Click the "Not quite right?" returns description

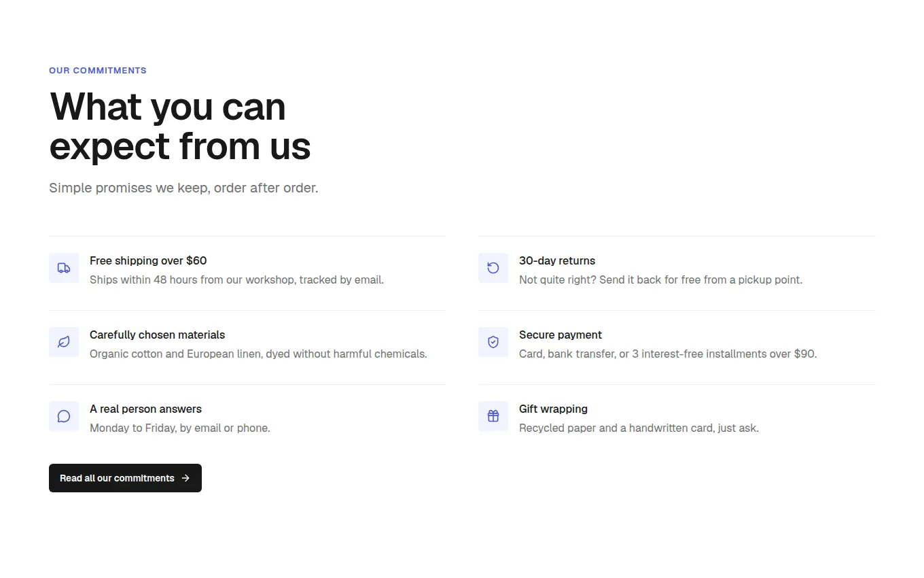660,279
